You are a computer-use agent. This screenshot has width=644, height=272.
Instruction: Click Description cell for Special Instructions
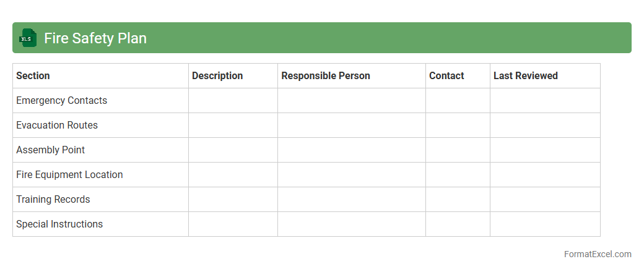click(233, 224)
